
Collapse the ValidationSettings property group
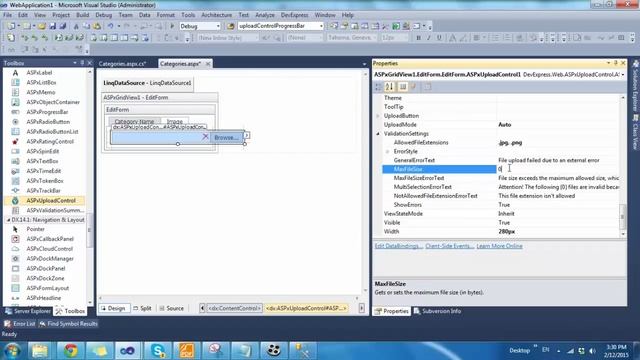(378, 134)
